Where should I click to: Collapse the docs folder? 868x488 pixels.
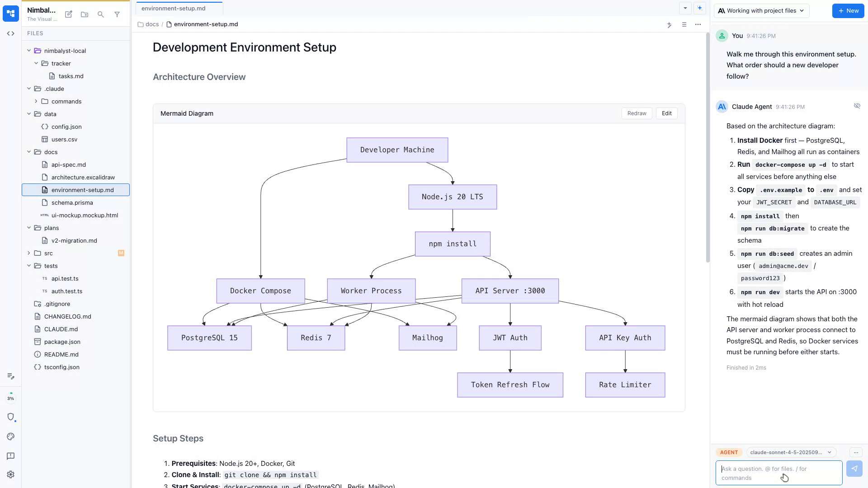pyautogui.click(x=29, y=152)
